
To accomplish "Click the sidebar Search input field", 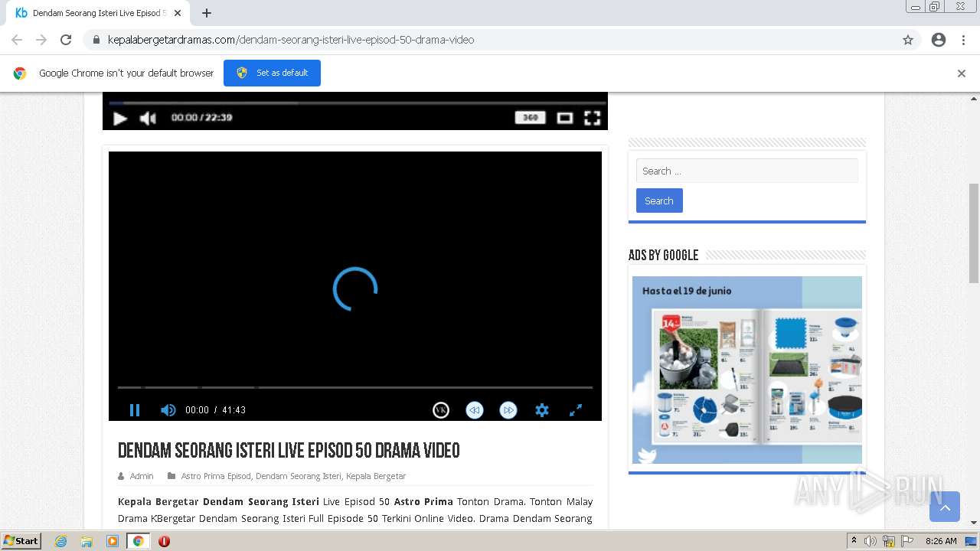I will 747,171.
